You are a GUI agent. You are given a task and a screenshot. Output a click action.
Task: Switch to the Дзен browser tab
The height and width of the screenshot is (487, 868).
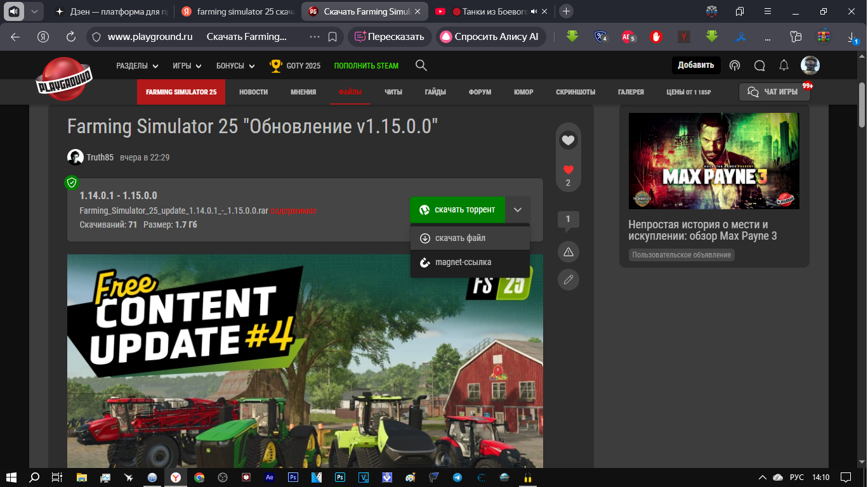(x=110, y=11)
